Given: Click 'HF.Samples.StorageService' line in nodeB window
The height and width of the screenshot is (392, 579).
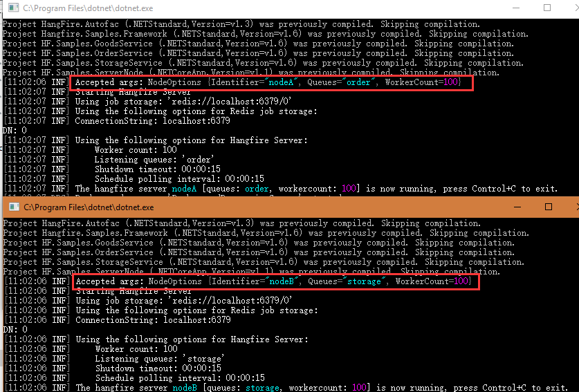Looking at the screenshot, I should [x=264, y=261].
